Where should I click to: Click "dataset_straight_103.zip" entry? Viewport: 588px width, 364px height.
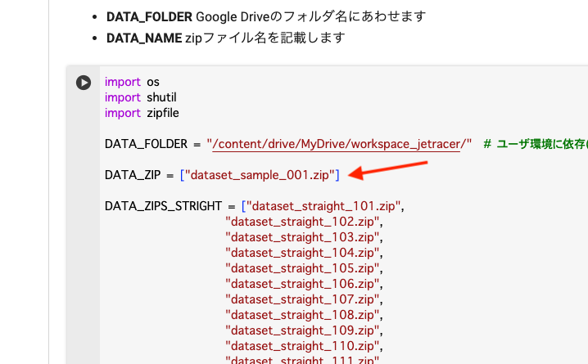tap(302, 237)
